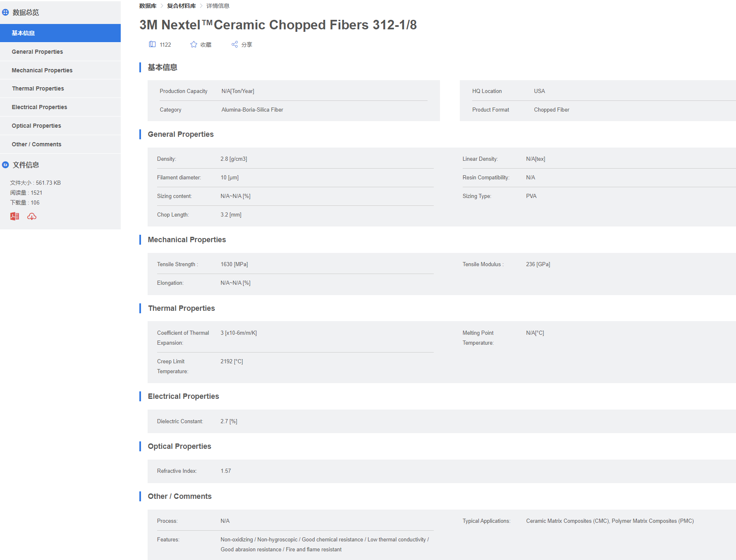This screenshot has height=560, width=736.
Task: Click the Mechanical Properties section heading
Action: pos(187,240)
